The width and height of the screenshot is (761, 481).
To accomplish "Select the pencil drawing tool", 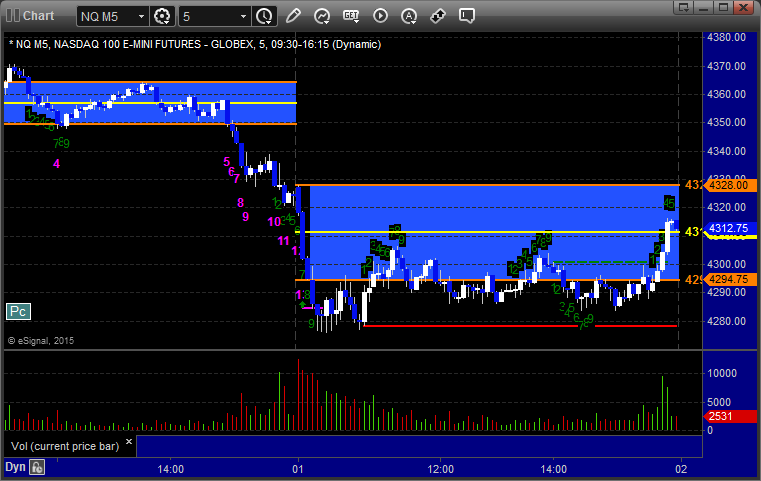I will [x=293, y=16].
